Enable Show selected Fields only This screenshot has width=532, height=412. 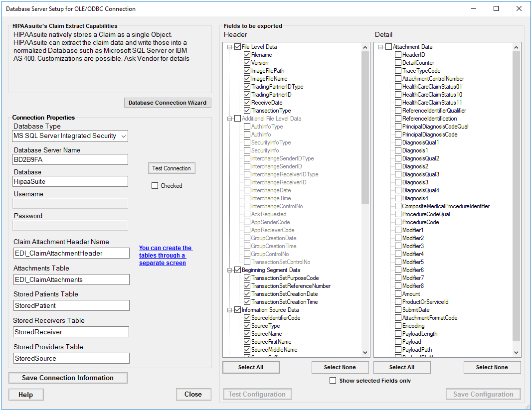click(333, 380)
